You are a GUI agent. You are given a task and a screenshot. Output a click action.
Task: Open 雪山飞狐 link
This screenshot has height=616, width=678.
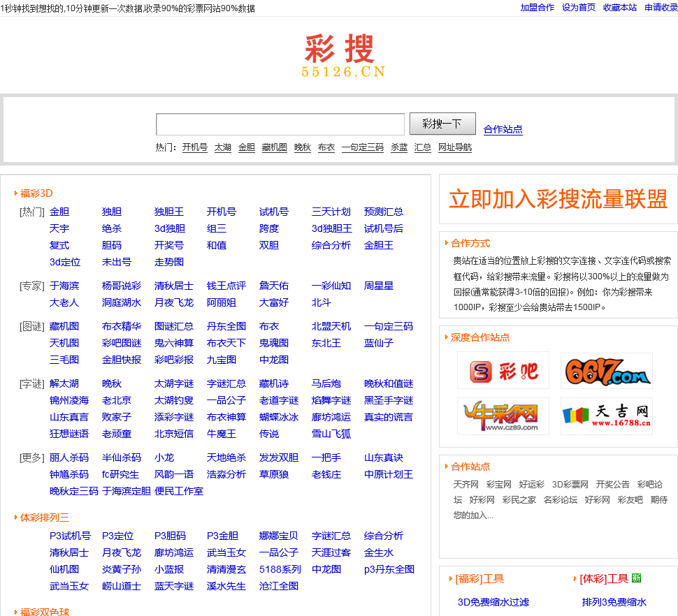click(x=331, y=434)
